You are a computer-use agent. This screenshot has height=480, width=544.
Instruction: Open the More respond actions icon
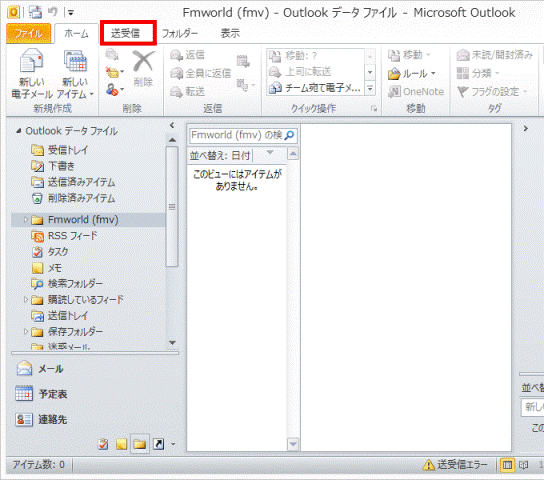coord(246,85)
